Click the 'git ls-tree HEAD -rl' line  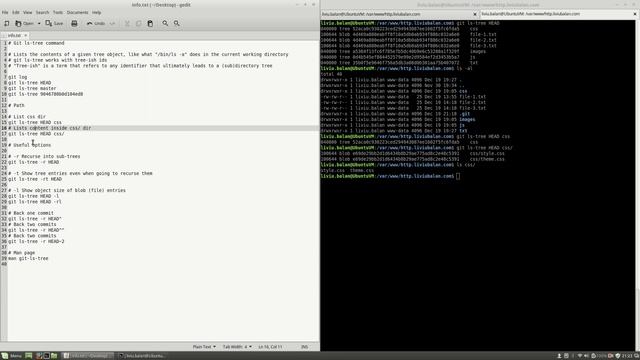click(35, 202)
